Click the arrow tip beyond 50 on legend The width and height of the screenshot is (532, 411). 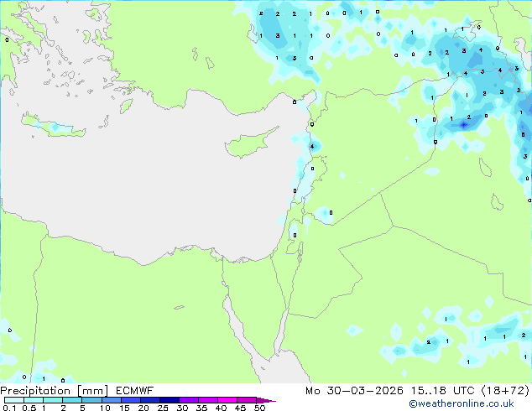pyautogui.click(x=266, y=400)
